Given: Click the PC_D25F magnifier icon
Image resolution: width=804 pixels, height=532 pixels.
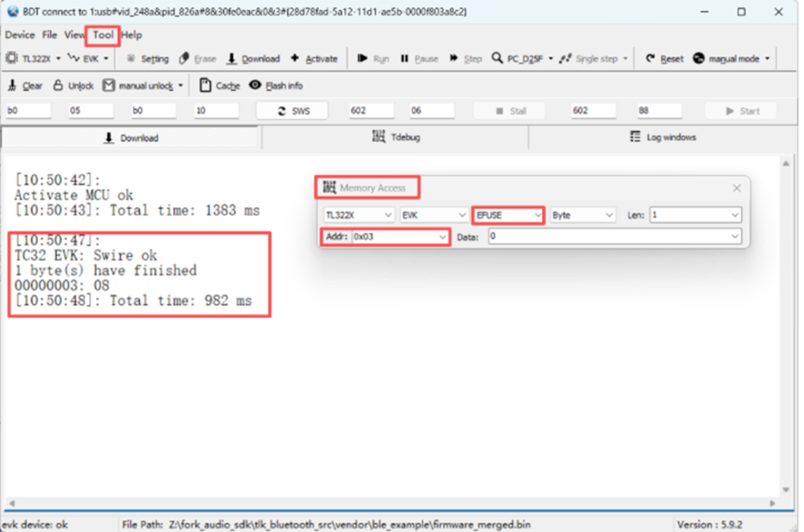Looking at the screenshot, I should coord(497,58).
